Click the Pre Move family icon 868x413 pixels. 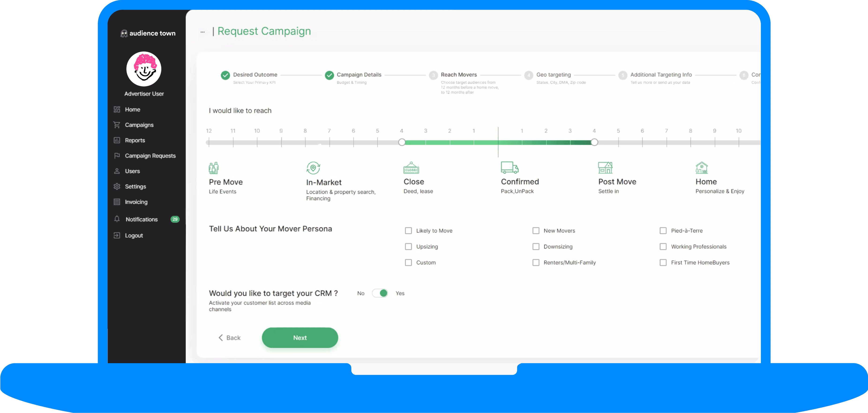click(x=214, y=168)
